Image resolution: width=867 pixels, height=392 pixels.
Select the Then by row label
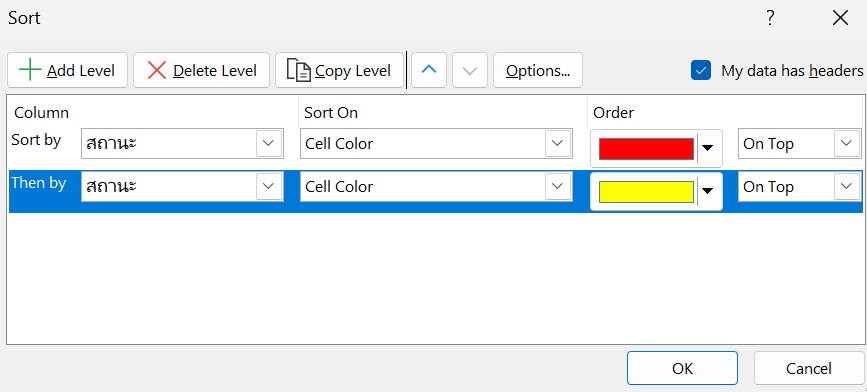click(39, 183)
